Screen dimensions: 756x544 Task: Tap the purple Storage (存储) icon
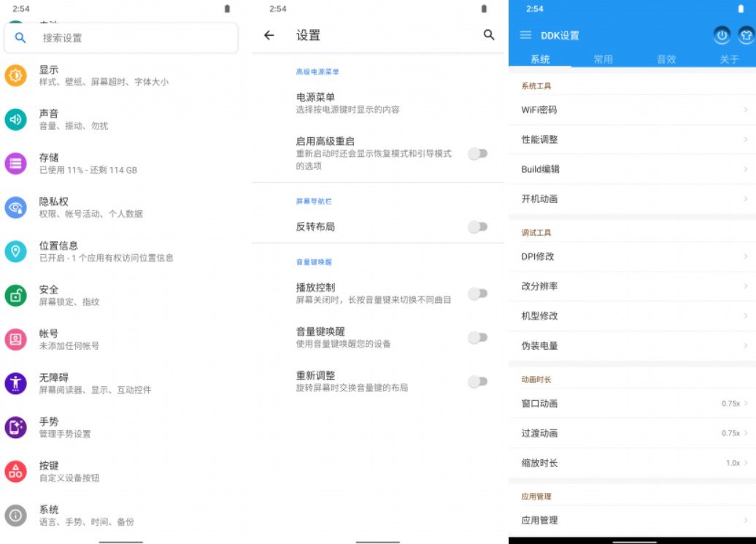[x=16, y=164]
